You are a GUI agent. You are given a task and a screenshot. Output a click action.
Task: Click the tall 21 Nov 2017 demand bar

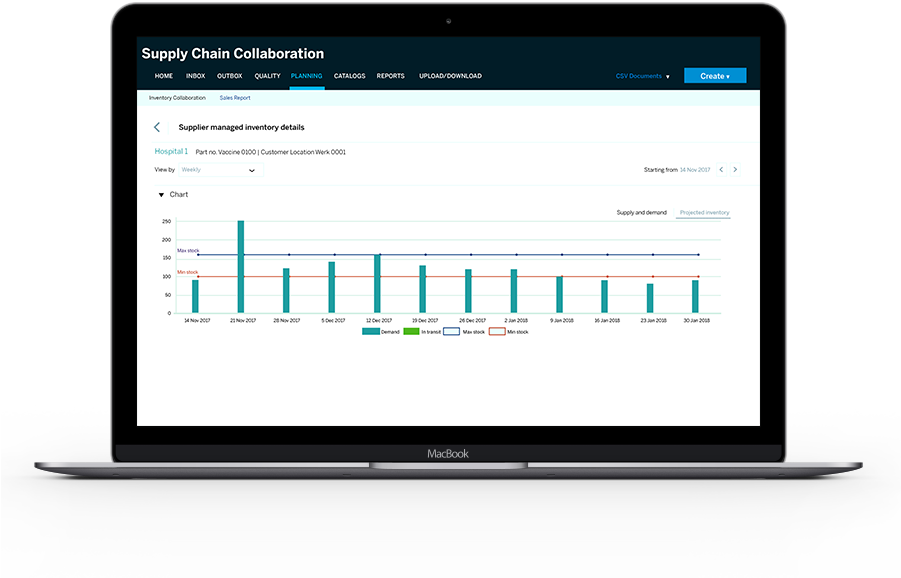pyautogui.click(x=241, y=267)
